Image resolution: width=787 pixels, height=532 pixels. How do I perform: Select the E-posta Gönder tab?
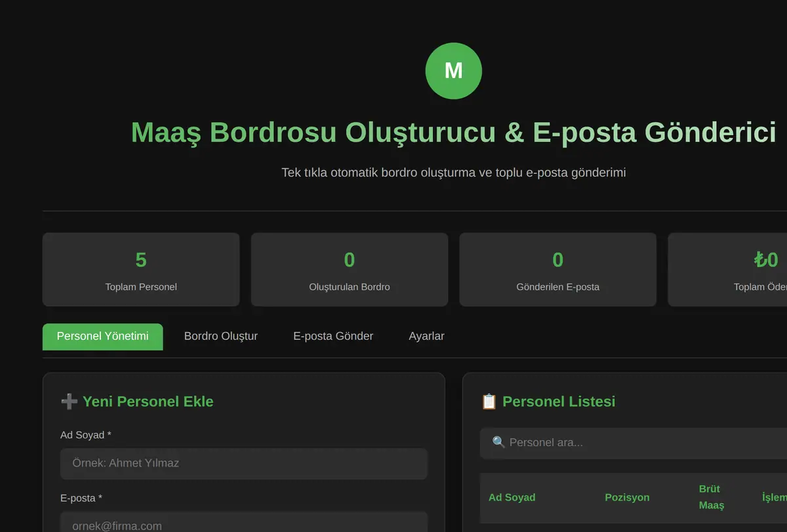coord(333,337)
